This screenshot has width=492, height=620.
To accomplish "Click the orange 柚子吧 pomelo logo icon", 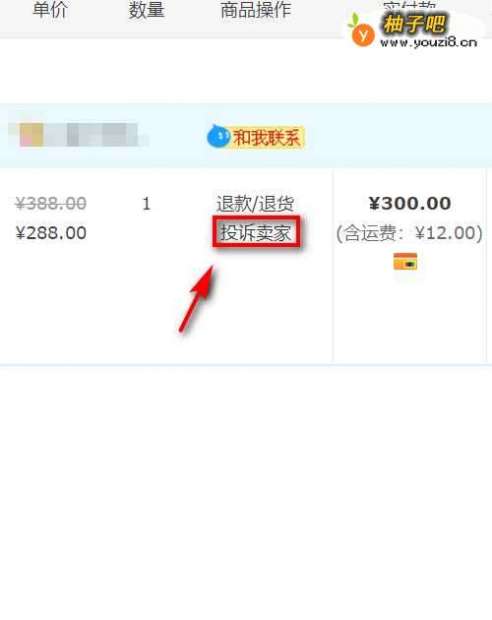I will [x=362, y=33].
